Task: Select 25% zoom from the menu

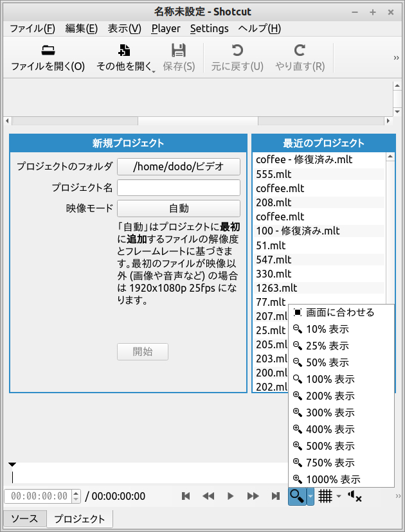Action: tap(341, 346)
